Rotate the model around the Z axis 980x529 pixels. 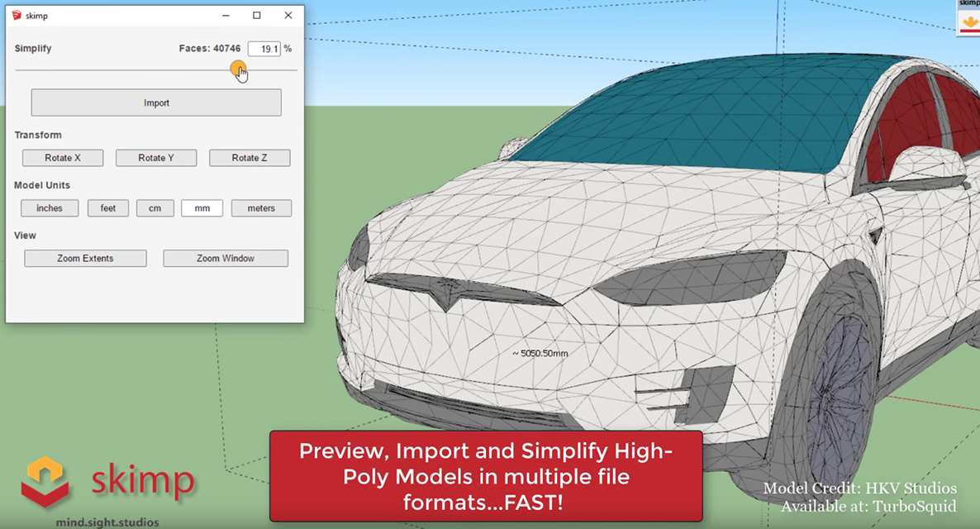coord(250,157)
